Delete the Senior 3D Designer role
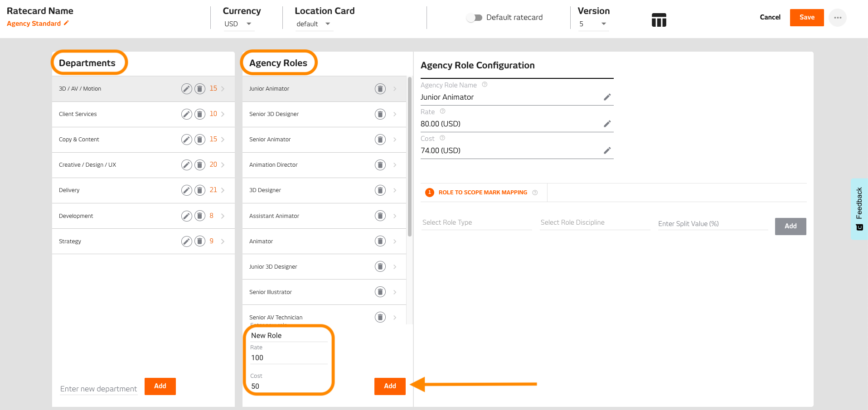The height and width of the screenshot is (410, 868). click(380, 114)
